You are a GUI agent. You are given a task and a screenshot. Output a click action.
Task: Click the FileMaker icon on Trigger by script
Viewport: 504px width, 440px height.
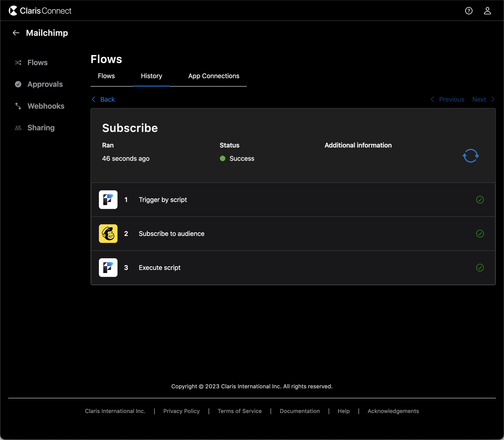click(108, 200)
